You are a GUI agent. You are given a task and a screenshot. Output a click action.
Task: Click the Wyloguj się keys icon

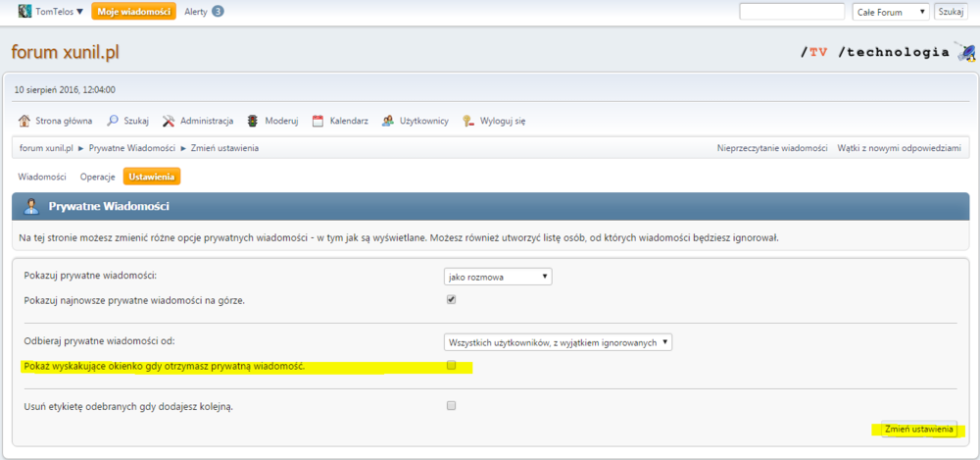pos(468,121)
